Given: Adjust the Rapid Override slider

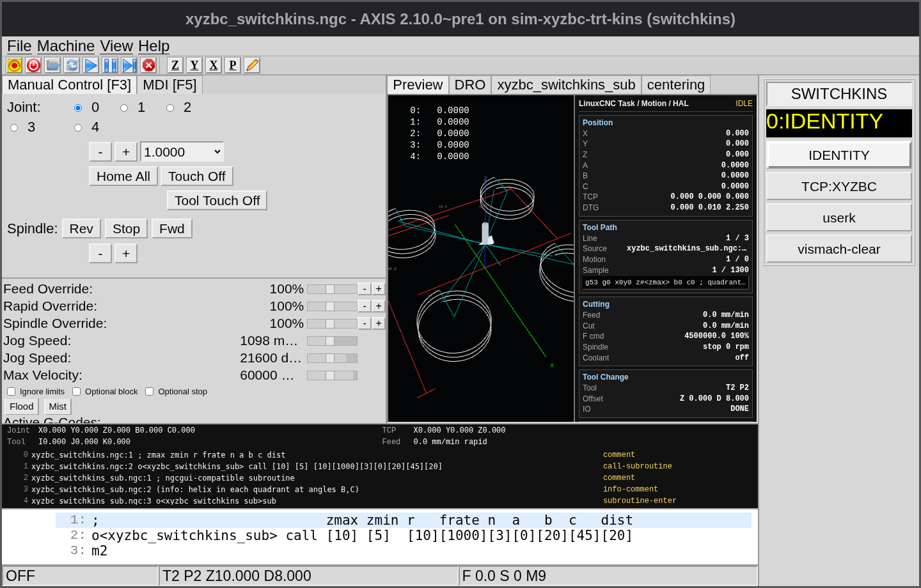Looking at the screenshot, I should pos(332,306).
